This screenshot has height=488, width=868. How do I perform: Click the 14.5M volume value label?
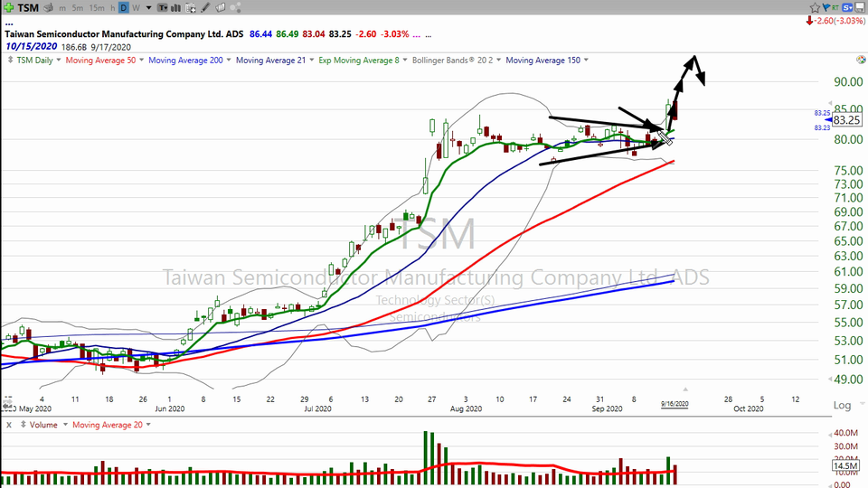click(x=845, y=466)
